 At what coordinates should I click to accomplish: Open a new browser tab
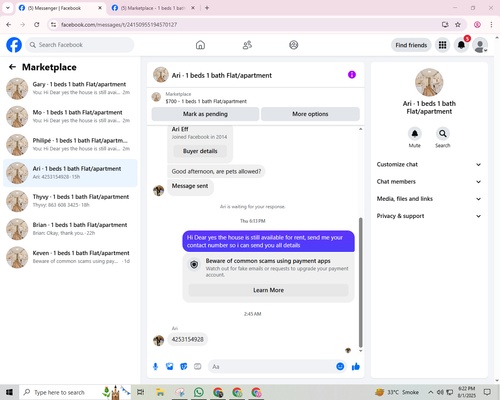tap(207, 8)
